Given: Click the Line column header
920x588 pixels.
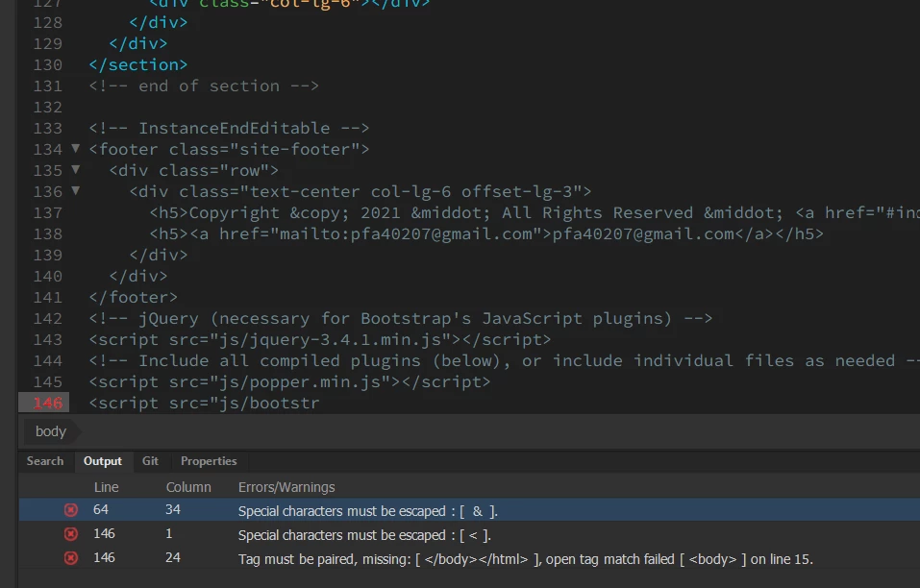Looking at the screenshot, I should click(x=106, y=487).
